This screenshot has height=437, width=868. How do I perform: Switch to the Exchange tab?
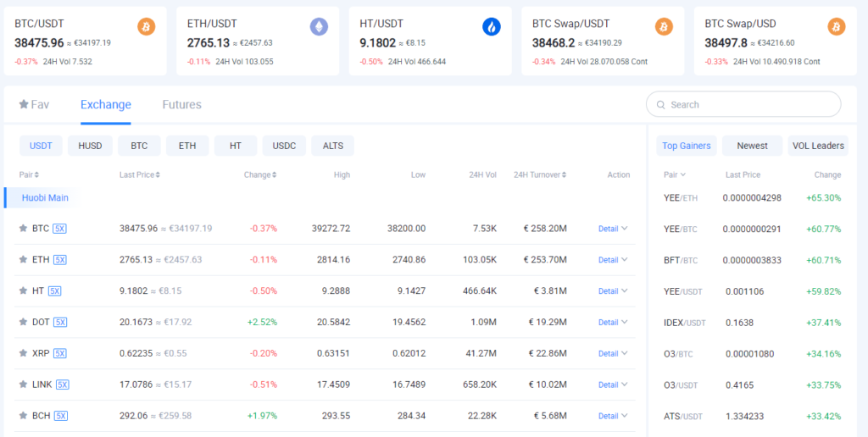(106, 104)
